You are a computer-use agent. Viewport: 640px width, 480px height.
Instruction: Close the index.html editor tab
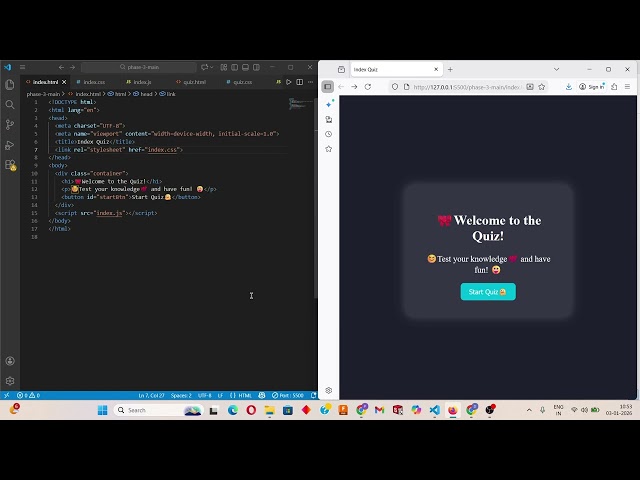(64, 82)
